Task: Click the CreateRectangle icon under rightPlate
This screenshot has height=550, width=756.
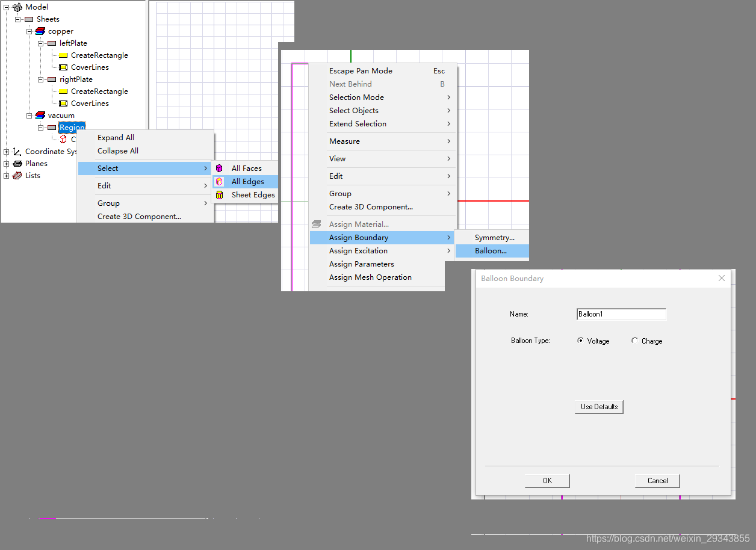Action: tap(63, 91)
